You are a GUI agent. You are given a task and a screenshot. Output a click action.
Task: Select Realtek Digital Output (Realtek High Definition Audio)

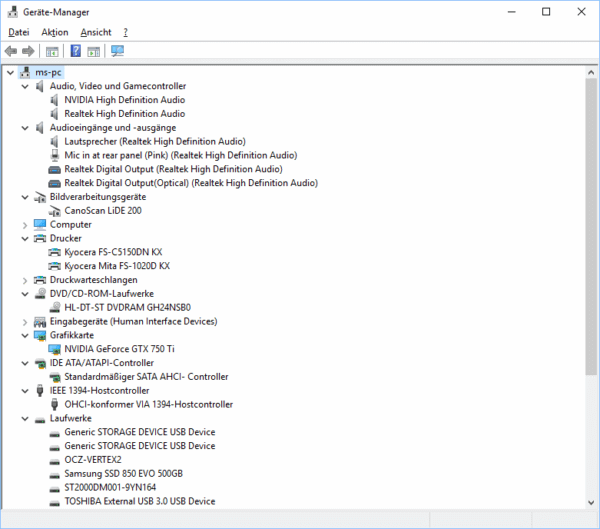[x=173, y=169]
